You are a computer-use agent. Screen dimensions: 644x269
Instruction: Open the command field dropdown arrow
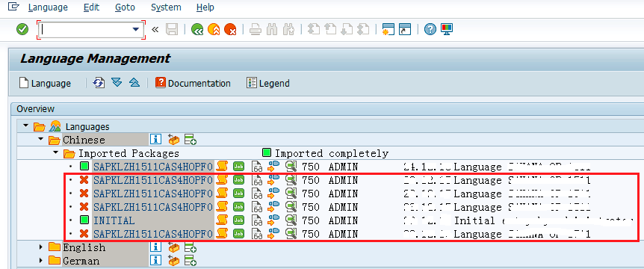point(135,30)
